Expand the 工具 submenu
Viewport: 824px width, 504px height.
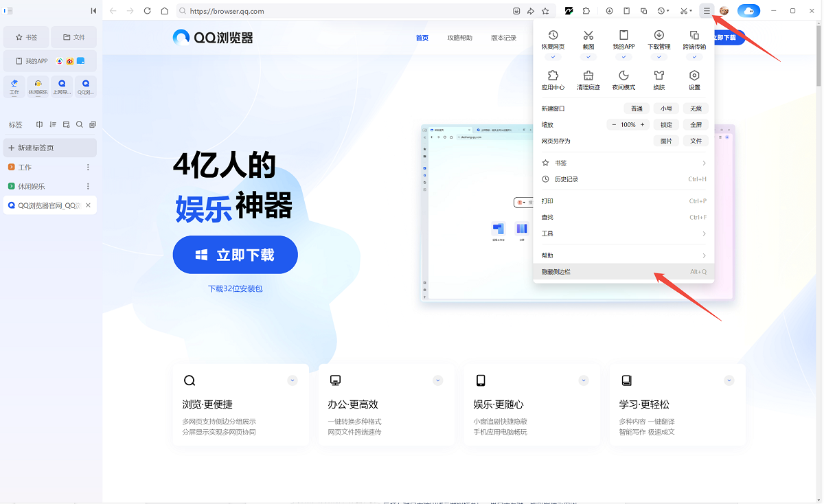623,233
